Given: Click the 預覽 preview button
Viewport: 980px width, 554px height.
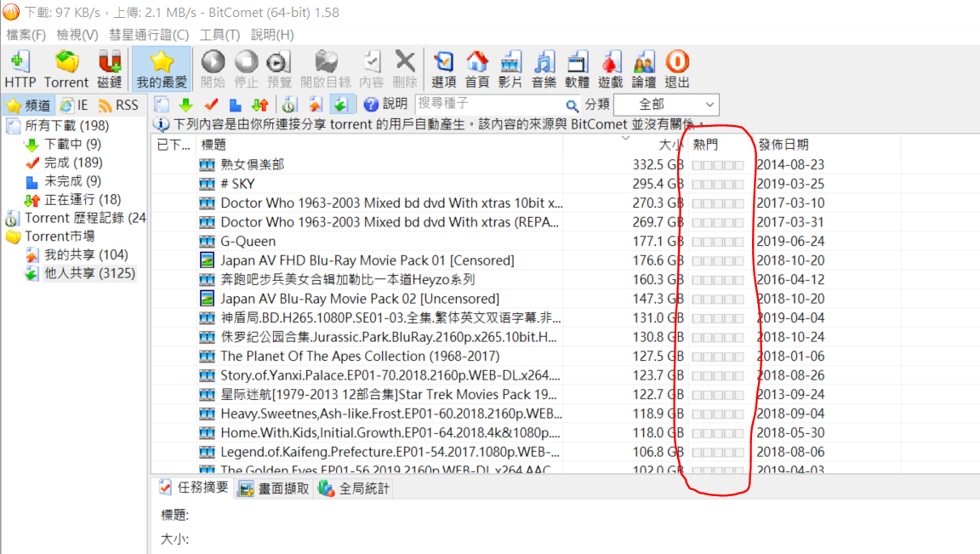Looking at the screenshot, I should coord(279,69).
